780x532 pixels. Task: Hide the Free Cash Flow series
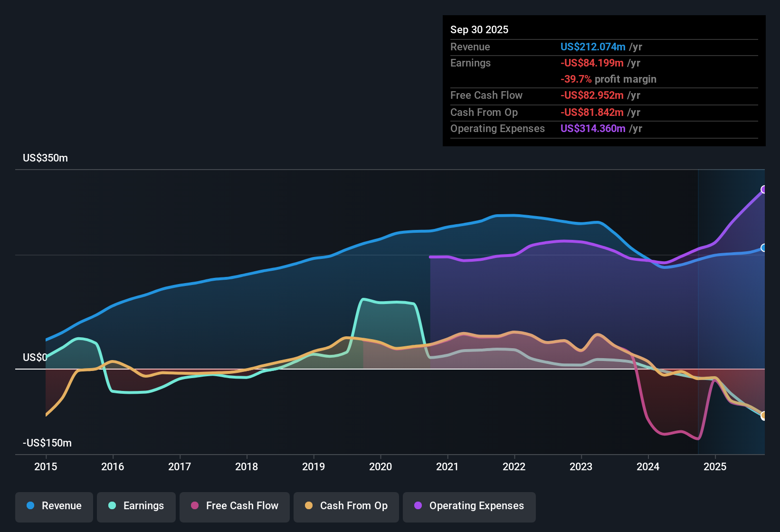(x=235, y=506)
